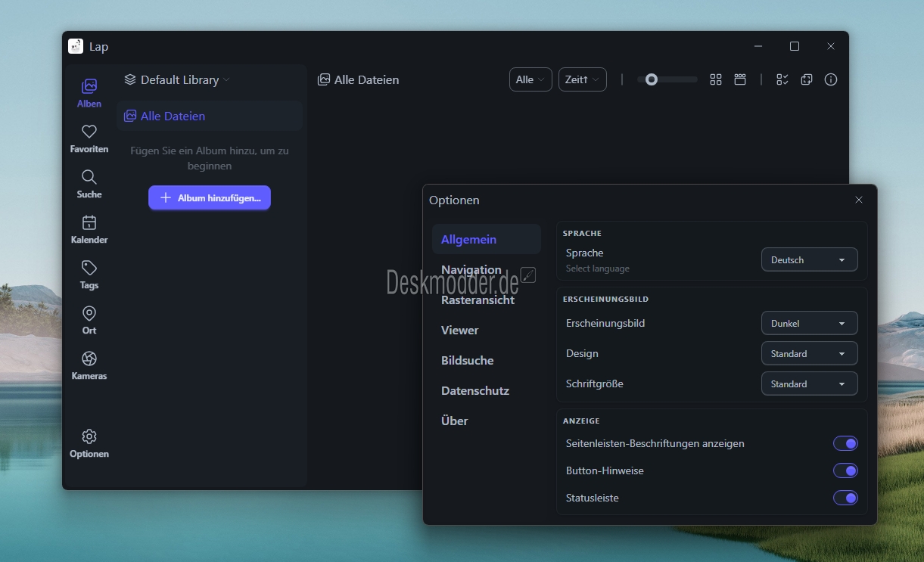This screenshot has height=562, width=924.
Task: Open the Tags section icon
Action: pos(89,269)
